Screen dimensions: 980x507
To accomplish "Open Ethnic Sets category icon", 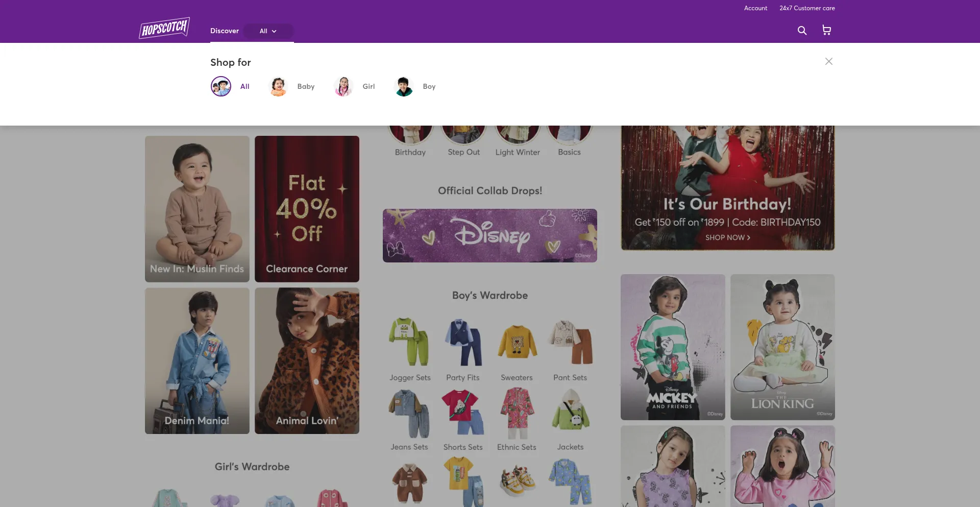I will coord(517,413).
